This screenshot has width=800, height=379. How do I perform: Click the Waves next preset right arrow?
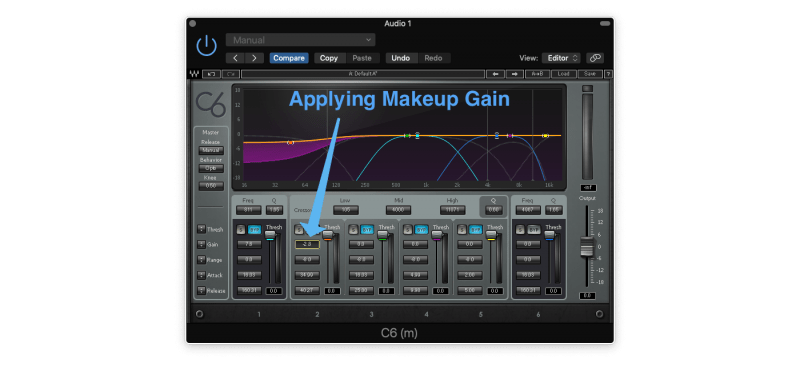[x=514, y=74]
